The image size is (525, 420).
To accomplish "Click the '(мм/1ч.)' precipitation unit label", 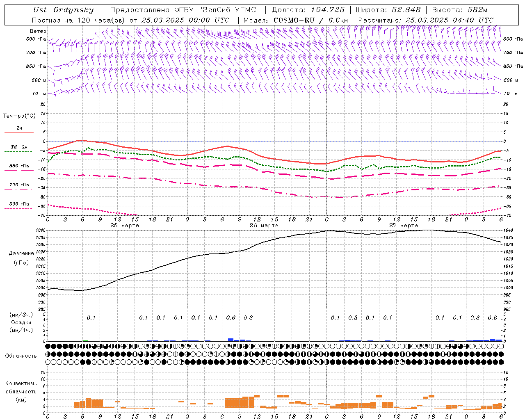I will tap(21, 330).
